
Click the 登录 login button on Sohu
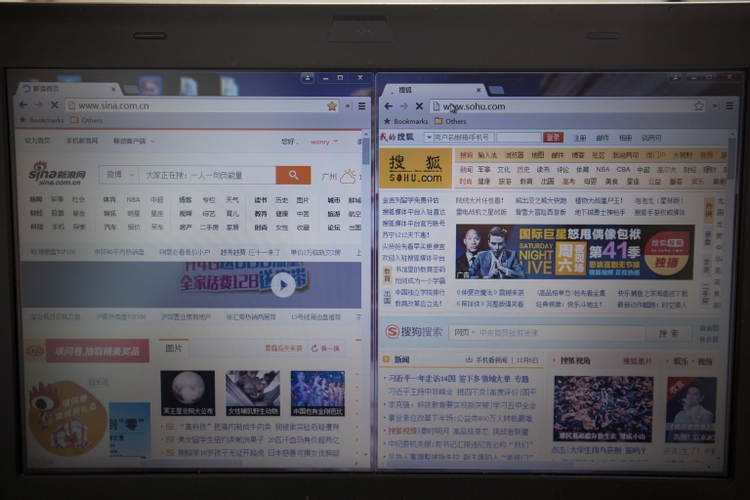[x=553, y=137]
